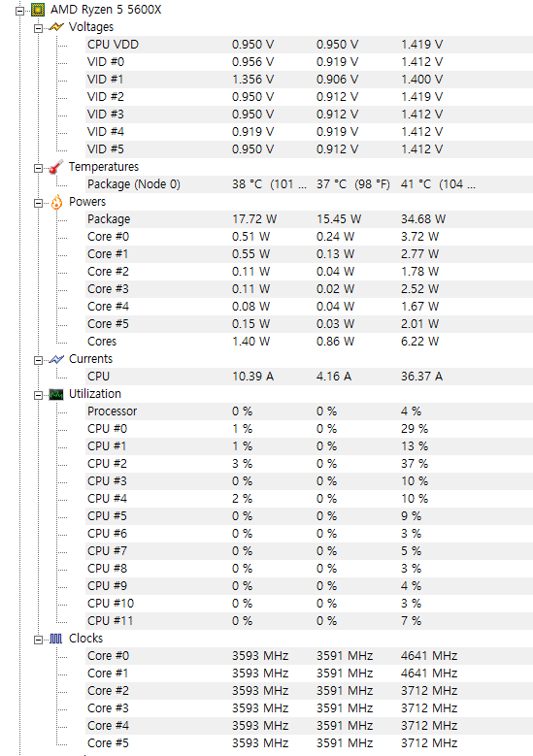Collapse the Utilization tree section
This screenshot has height=756, width=533.
[x=38, y=395]
